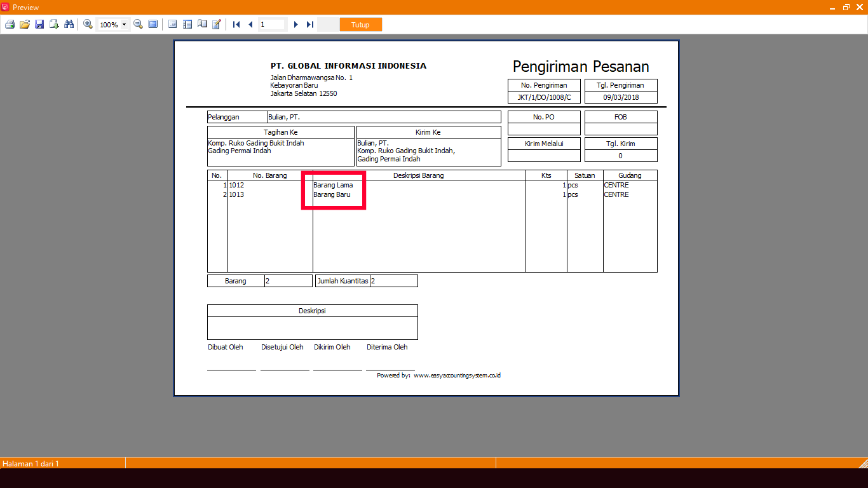Screen dimensions: 868x488
Task: Jump to the last page
Action: pos(310,25)
